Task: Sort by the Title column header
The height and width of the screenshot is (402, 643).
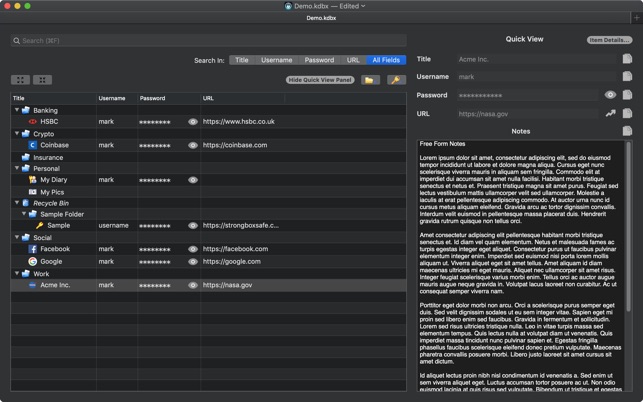Action: click(x=53, y=98)
